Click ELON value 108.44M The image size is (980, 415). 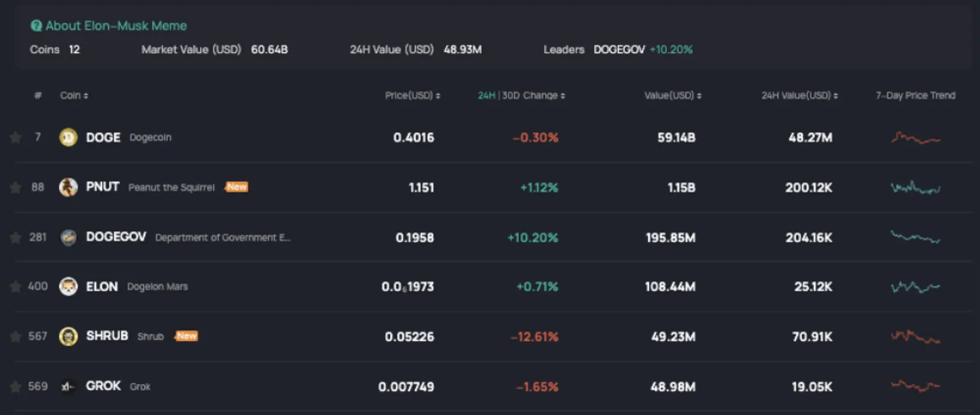pyautogui.click(x=670, y=286)
